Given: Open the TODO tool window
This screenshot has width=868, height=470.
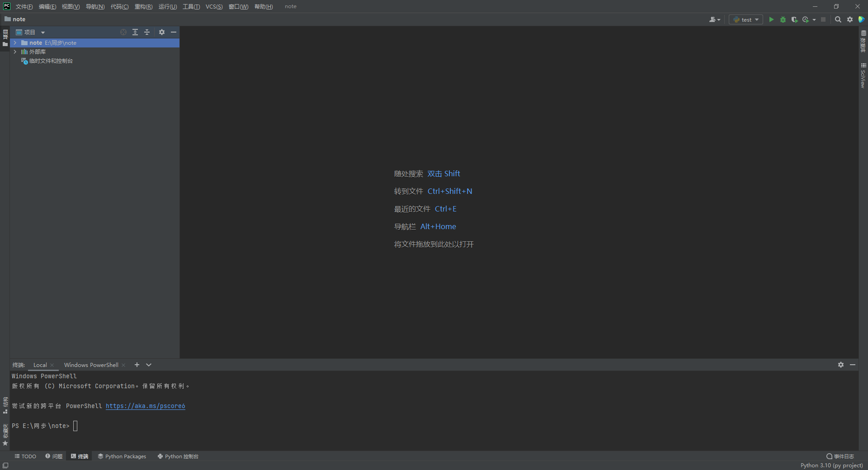Looking at the screenshot, I should click(25, 456).
